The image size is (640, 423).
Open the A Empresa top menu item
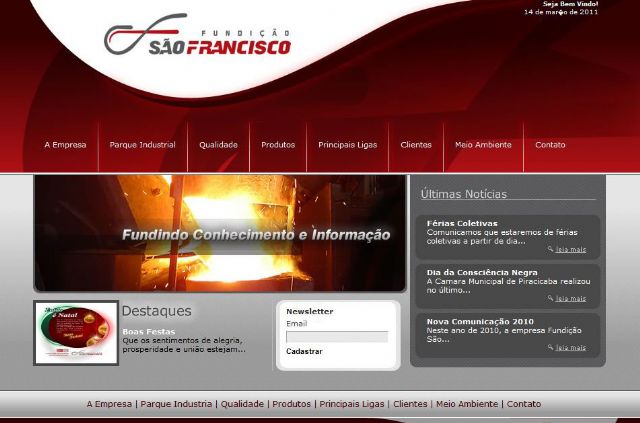coord(66,145)
